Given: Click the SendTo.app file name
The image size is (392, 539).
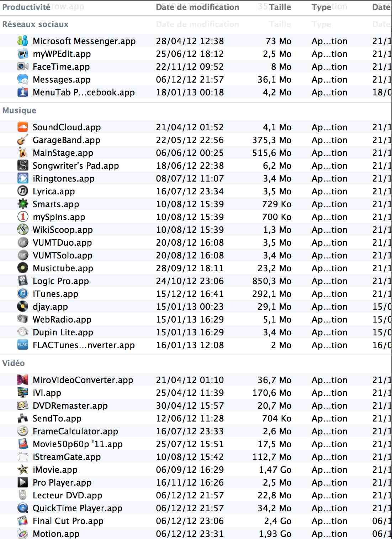Looking at the screenshot, I should [57, 418].
